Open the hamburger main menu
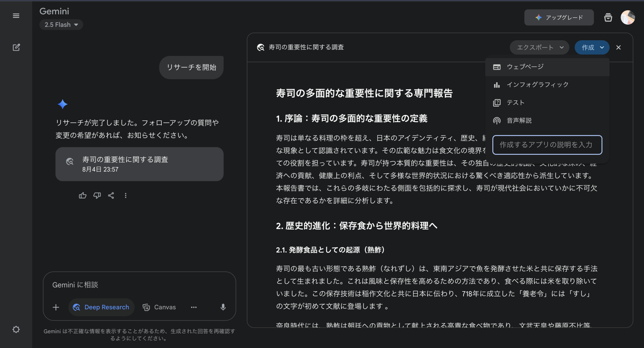Viewport: 644px width, 348px height. [x=16, y=16]
